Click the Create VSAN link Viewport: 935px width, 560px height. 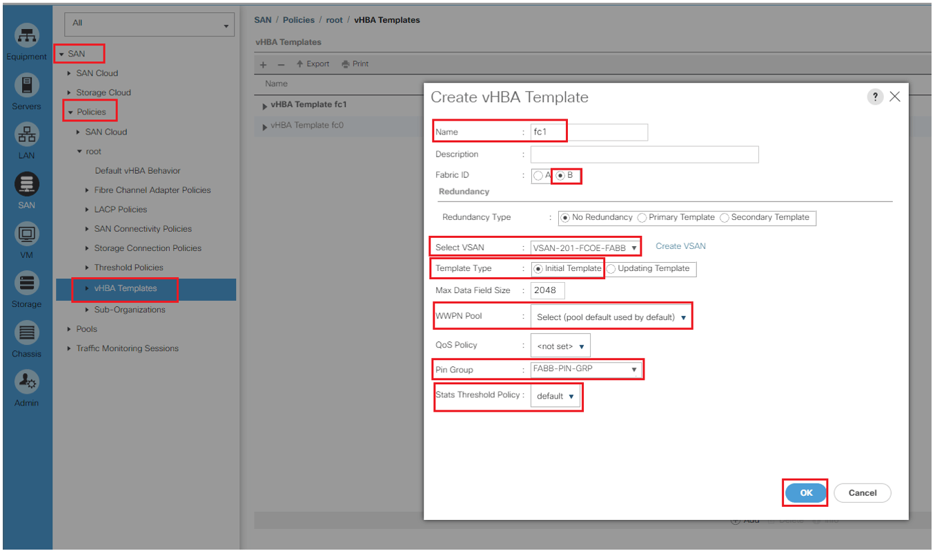pyautogui.click(x=680, y=246)
